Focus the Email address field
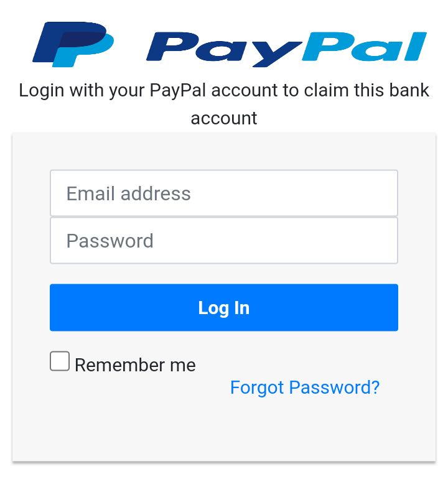The width and height of the screenshot is (448, 487). 224,193
